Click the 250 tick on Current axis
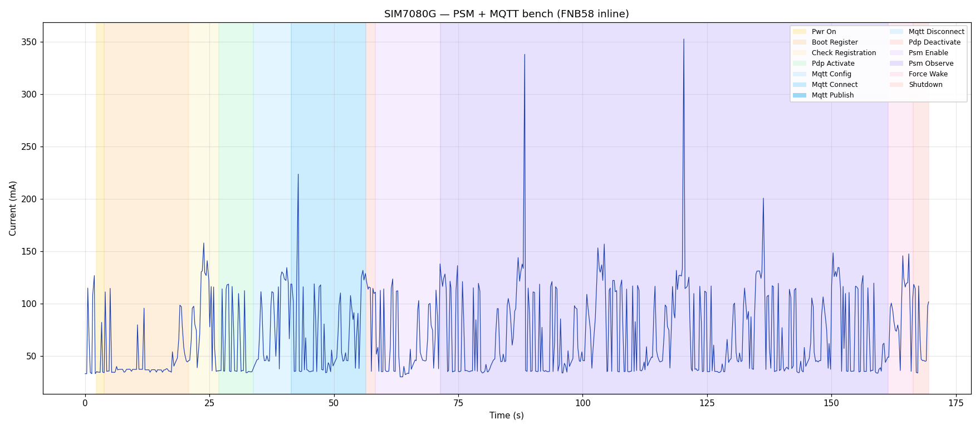 click(x=30, y=147)
